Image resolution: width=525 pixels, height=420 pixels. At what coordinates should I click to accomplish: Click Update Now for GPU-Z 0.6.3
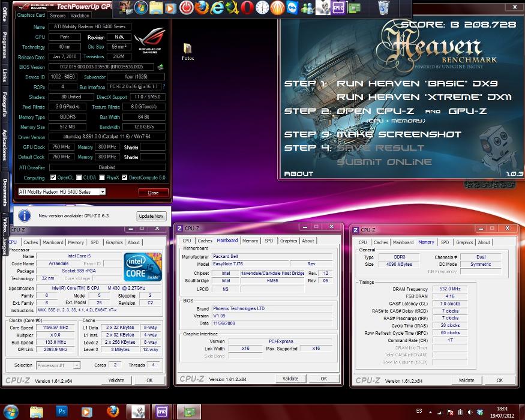click(151, 216)
